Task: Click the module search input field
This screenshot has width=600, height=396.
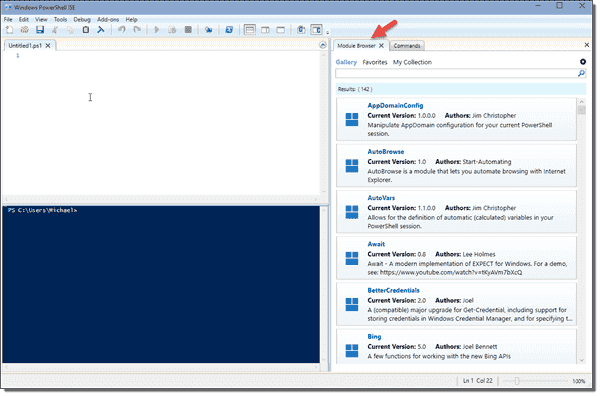Action: click(x=456, y=73)
